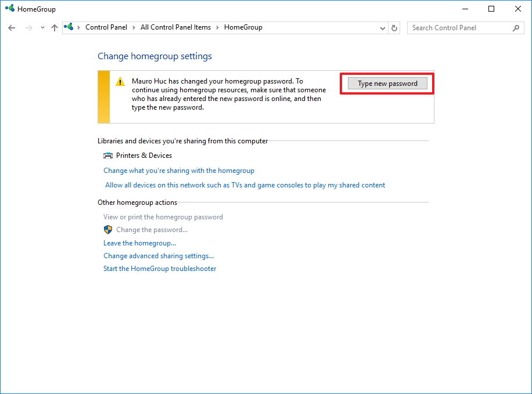Click the HomeGroup icon in the address bar
Image resolution: width=532 pixels, height=394 pixels.
[68, 27]
